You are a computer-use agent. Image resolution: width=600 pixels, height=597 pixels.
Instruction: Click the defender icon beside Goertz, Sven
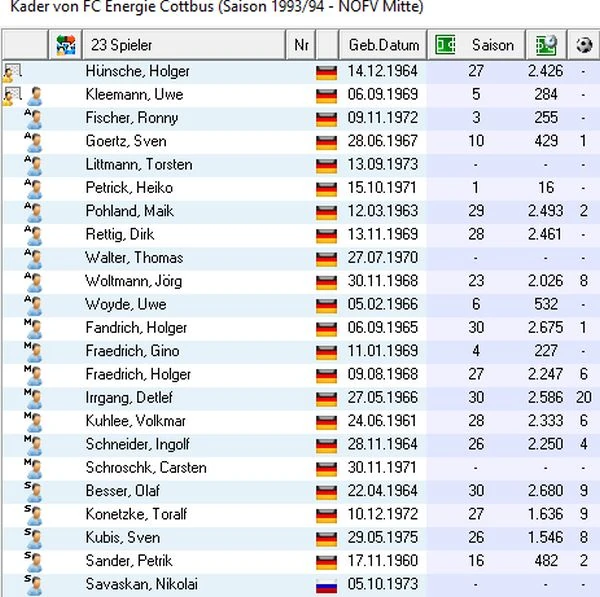point(33,142)
